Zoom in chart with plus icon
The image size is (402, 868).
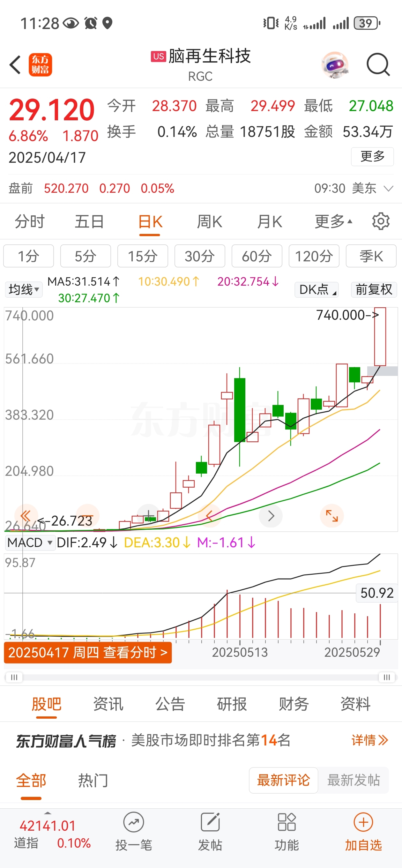point(149,516)
